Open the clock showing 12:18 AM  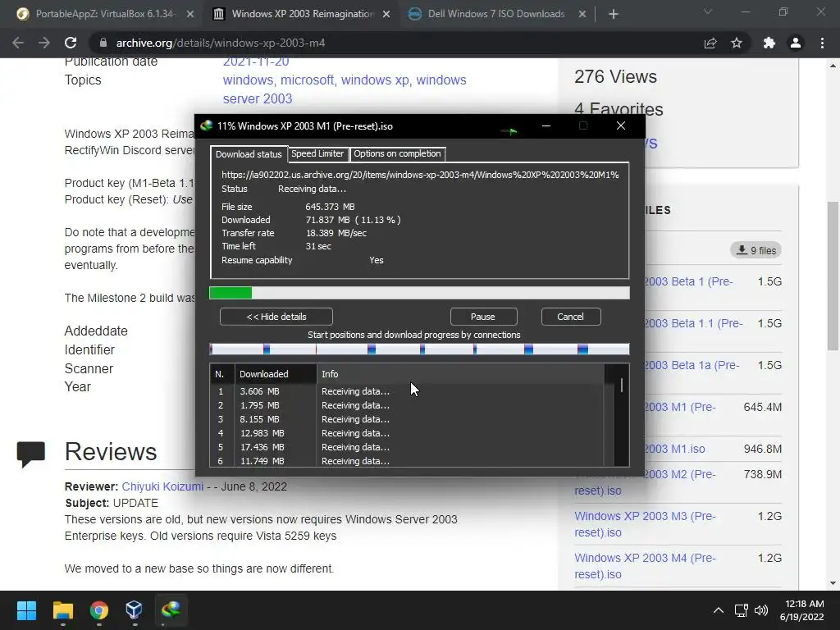[802, 610]
